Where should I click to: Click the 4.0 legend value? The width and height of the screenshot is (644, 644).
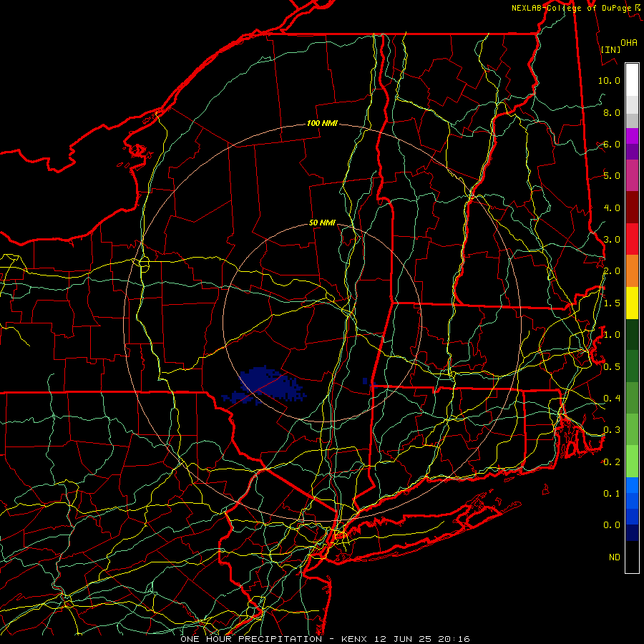pos(612,208)
